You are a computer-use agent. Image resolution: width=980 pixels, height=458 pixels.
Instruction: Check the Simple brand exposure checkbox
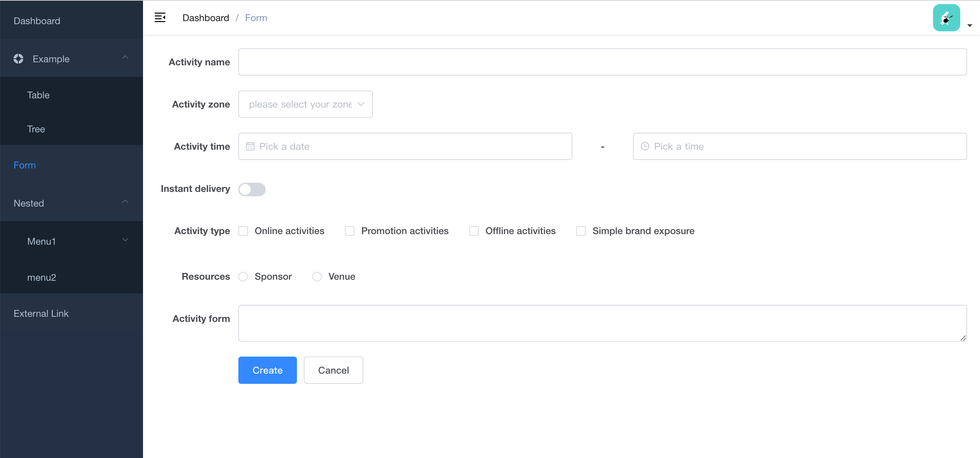point(581,231)
